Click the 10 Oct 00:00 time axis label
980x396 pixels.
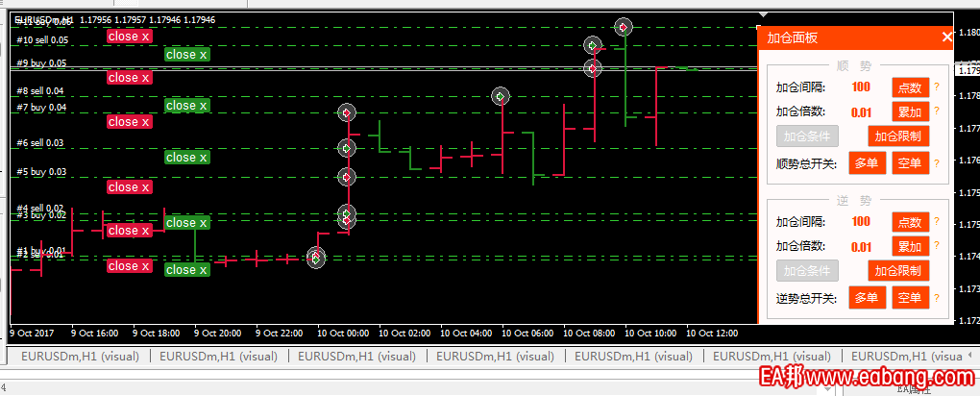(343, 334)
